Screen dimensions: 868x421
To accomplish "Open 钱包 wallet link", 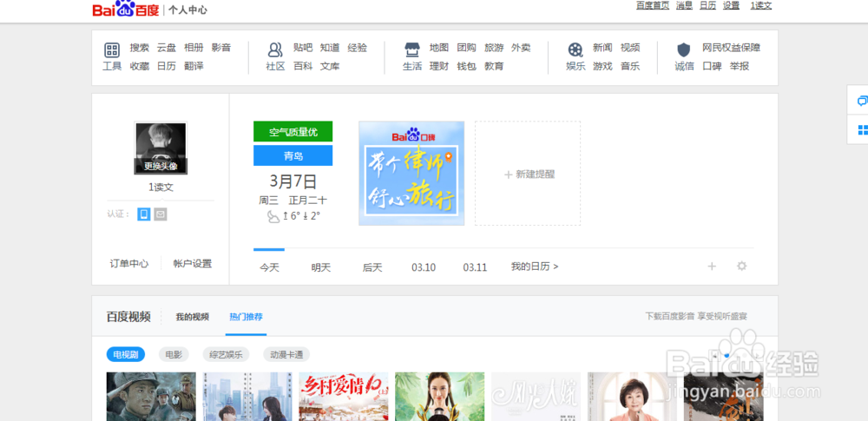I will click(x=467, y=66).
